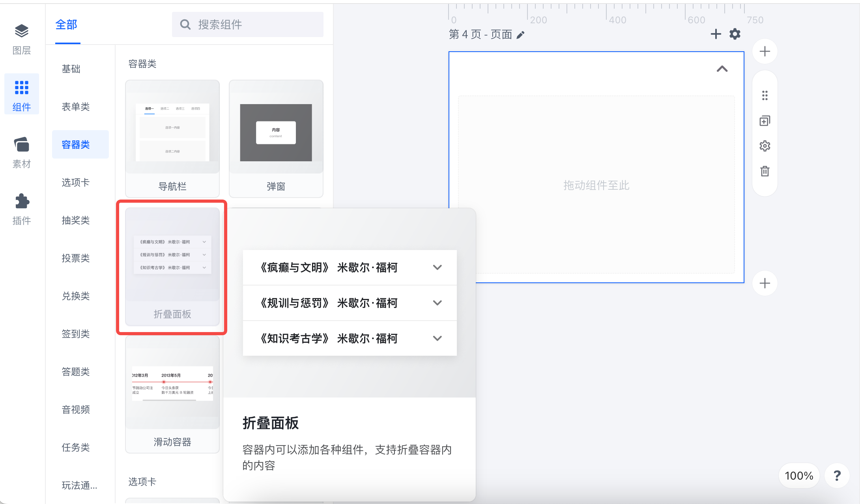The image size is (860, 504).
Task: Click the 第 4 页 - 页面 title
Action: pos(480,35)
